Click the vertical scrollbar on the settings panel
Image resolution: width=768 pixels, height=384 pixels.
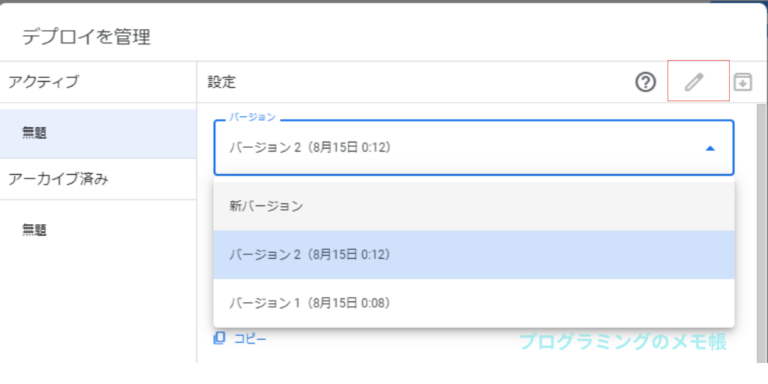[x=762, y=233]
